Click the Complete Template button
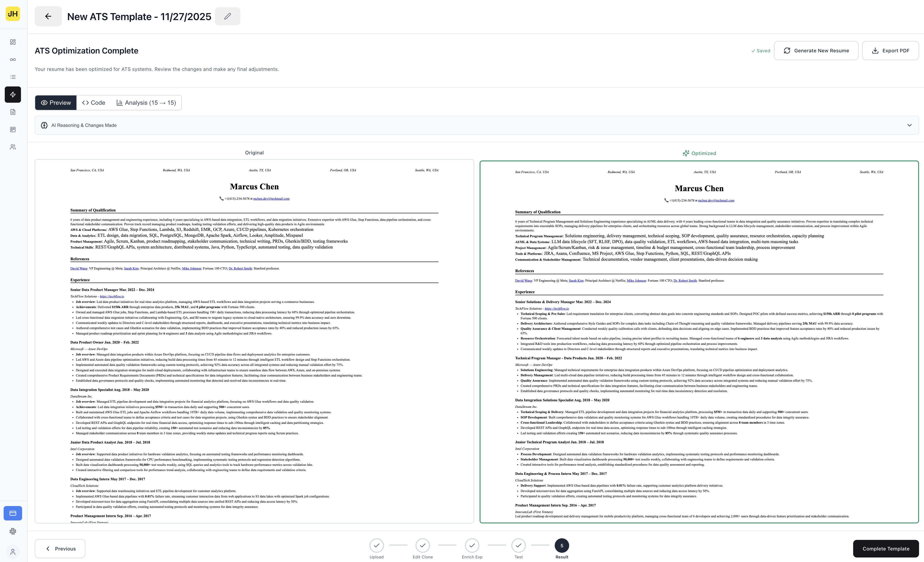This screenshot has width=924, height=562. coord(886,548)
